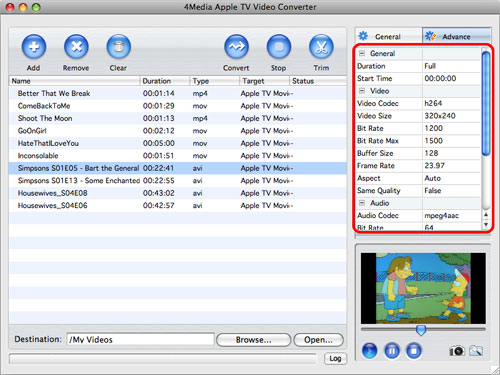Toggle the Same Quality value False
The image size is (500, 375).
451,191
